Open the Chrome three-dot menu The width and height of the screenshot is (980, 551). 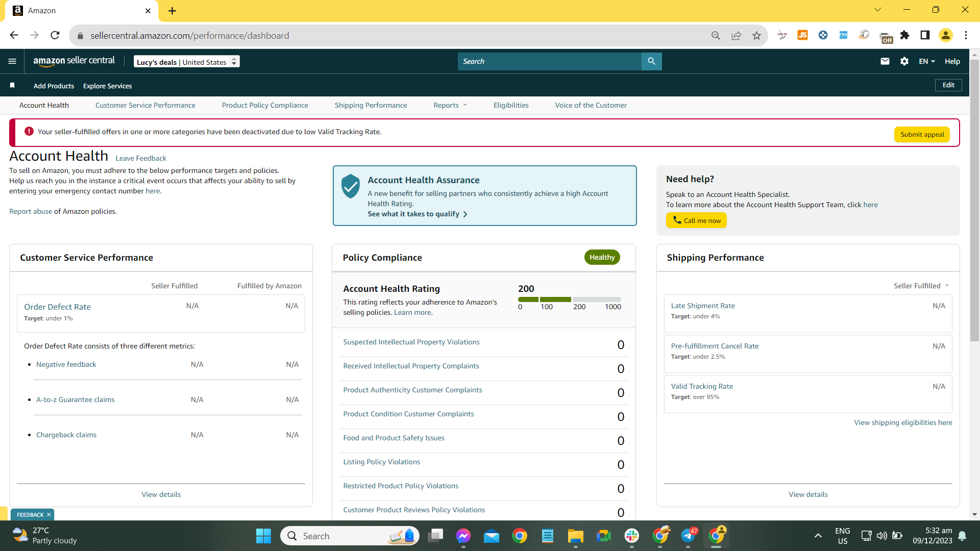tap(966, 35)
